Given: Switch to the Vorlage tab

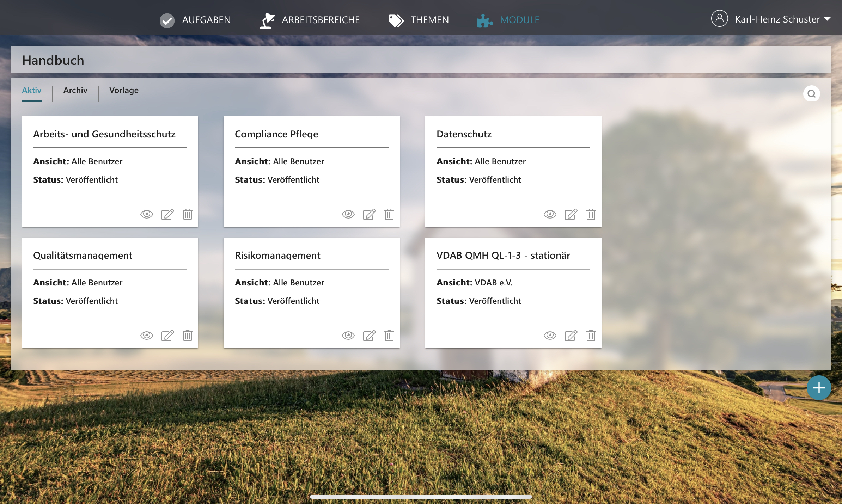Looking at the screenshot, I should tap(124, 90).
